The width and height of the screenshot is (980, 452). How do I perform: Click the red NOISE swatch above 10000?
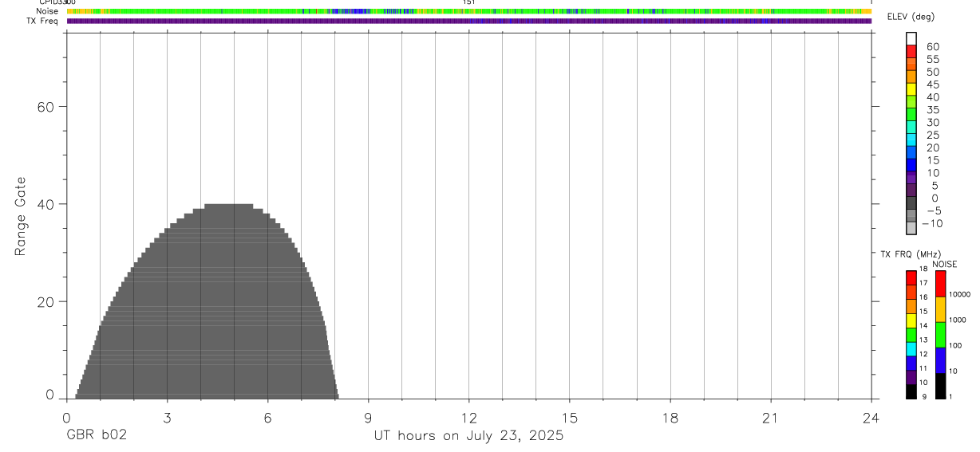(x=941, y=284)
